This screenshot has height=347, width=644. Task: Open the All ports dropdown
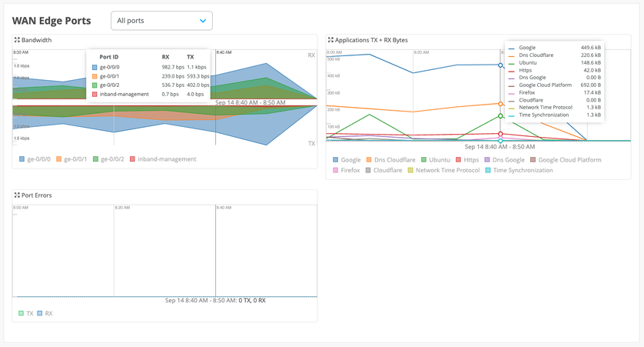click(x=161, y=21)
